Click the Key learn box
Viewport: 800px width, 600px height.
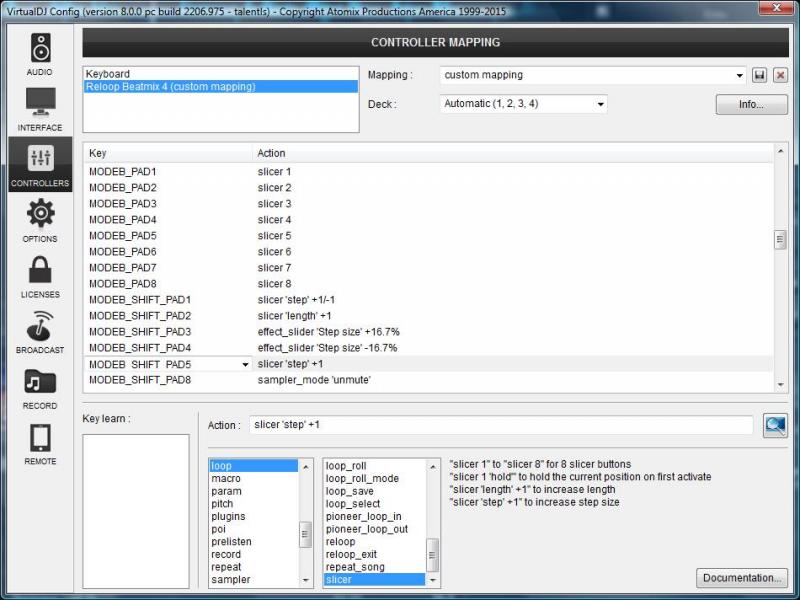click(x=136, y=511)
